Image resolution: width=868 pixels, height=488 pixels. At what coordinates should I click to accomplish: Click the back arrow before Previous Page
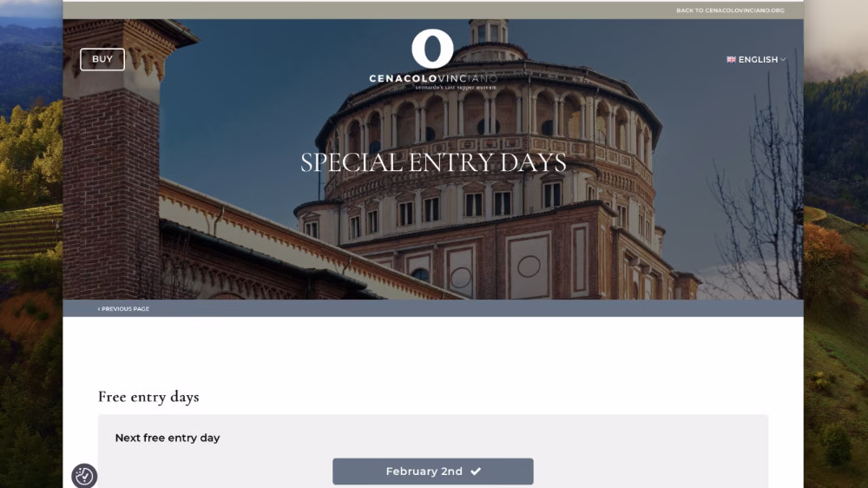[x=99, y=309]
